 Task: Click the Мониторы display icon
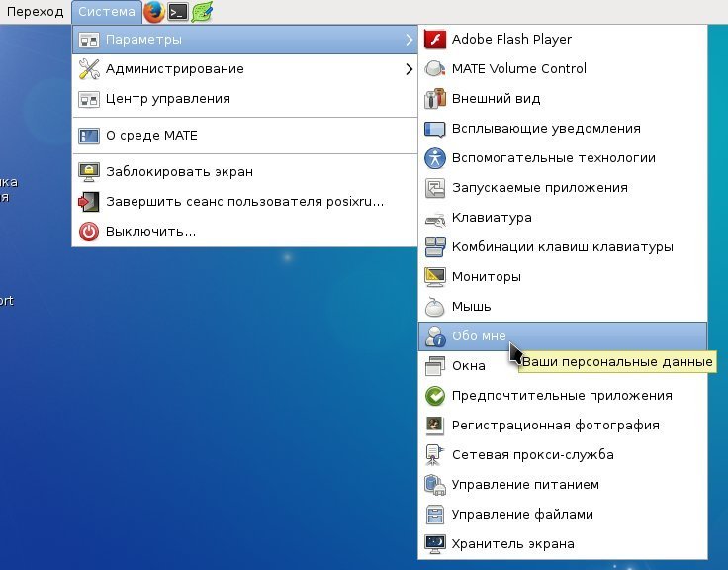435,277
